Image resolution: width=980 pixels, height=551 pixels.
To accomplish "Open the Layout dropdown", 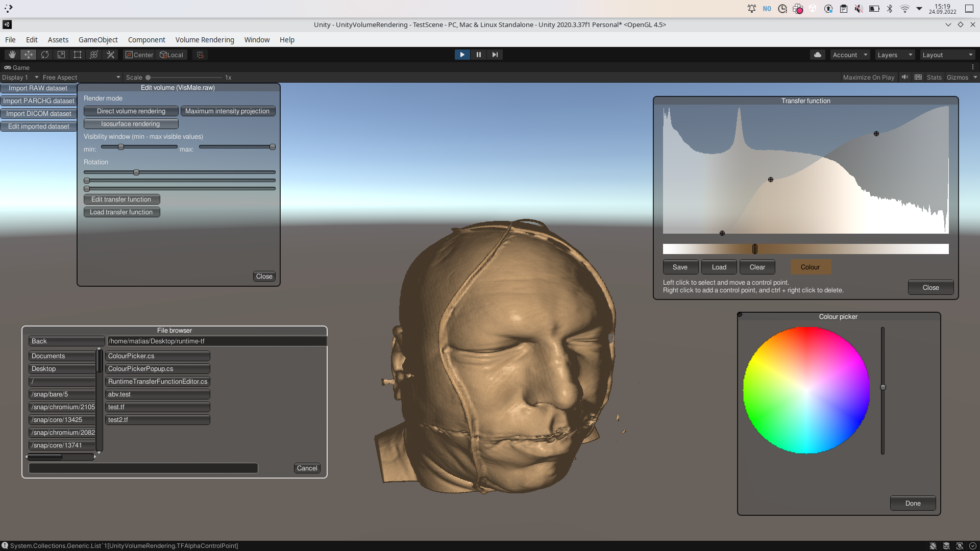I will (x=947, y=55).
